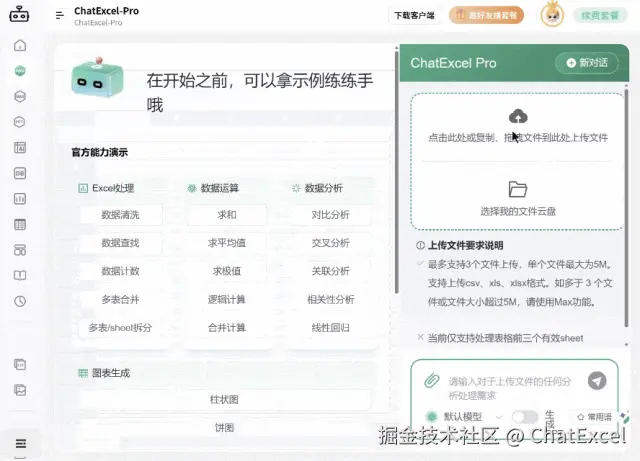The height and width of the screenshot is (461, 640).
Task: Run the 交叉分析 demo
Action: point(331,243)
